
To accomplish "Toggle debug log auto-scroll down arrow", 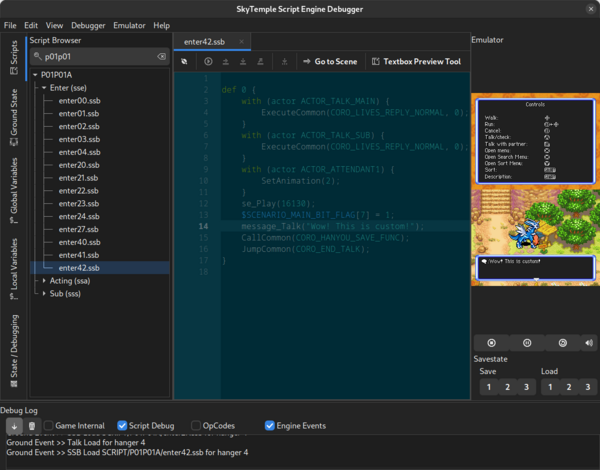I will pos(13,426).
